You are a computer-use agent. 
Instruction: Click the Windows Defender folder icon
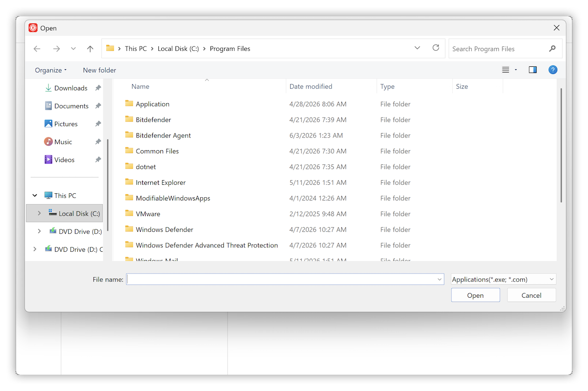[129, 229]
